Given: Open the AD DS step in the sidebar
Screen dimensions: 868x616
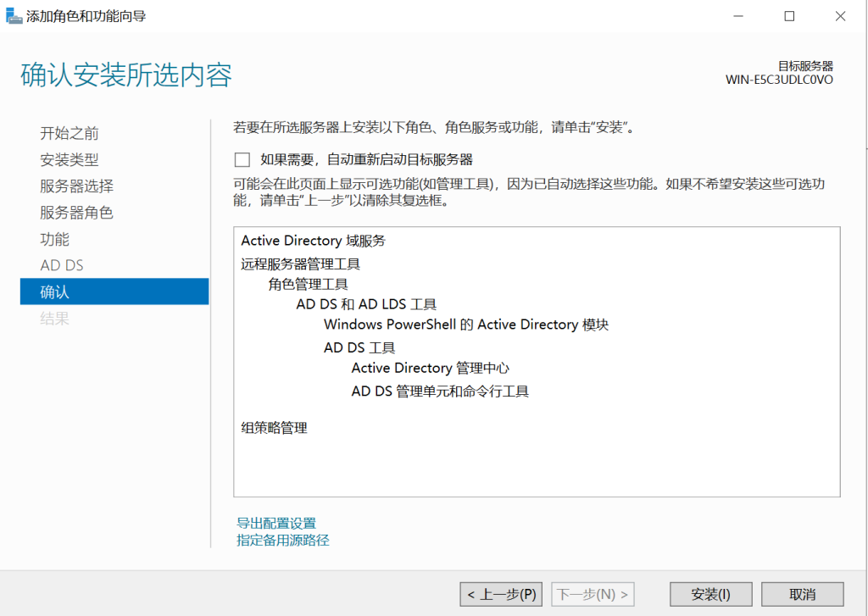Looking at the screenshot, I should click(62, 265).
